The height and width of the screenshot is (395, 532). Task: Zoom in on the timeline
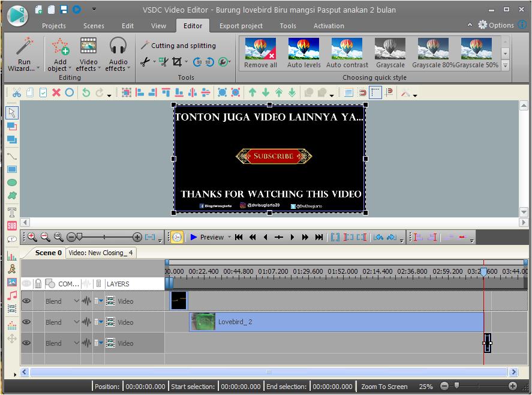click(x=32, y=237)
